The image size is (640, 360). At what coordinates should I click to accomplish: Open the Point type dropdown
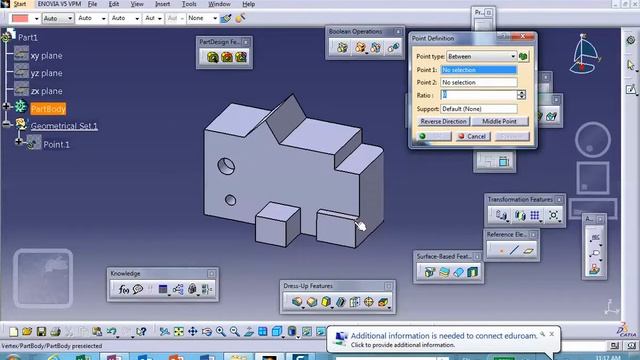513,56
